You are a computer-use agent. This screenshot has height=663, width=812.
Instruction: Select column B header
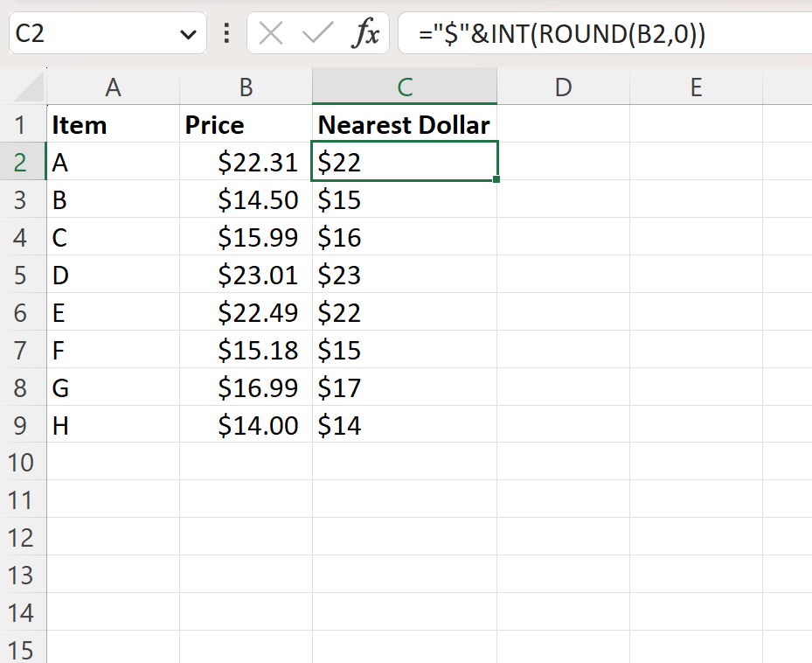[246, 87]
